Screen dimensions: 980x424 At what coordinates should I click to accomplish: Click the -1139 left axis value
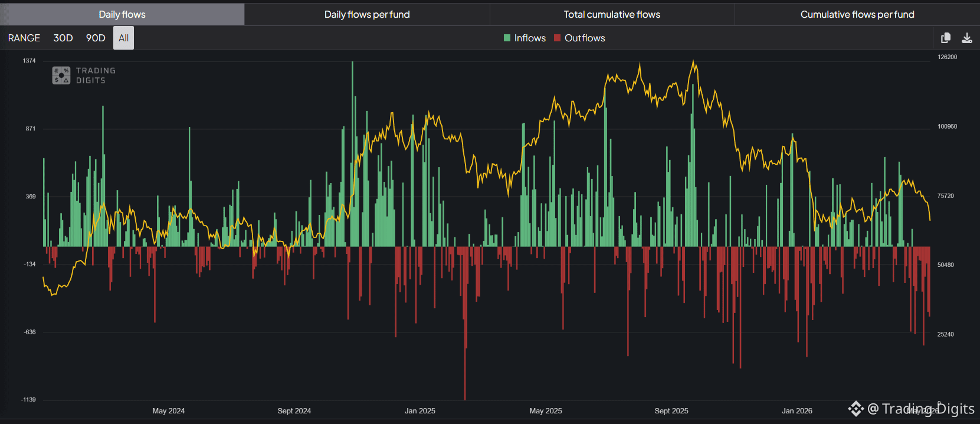coord(29,400)
